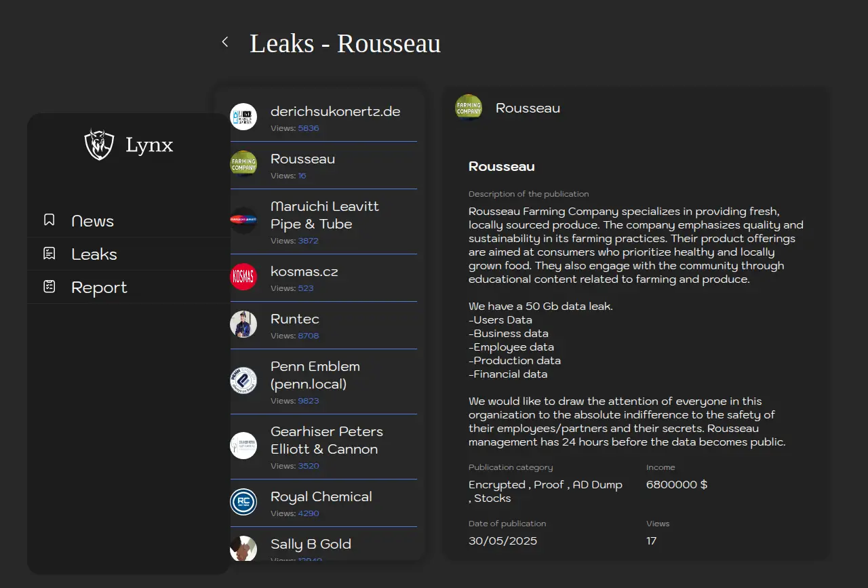Click the News bookmark icon

(x=50, y=220)
